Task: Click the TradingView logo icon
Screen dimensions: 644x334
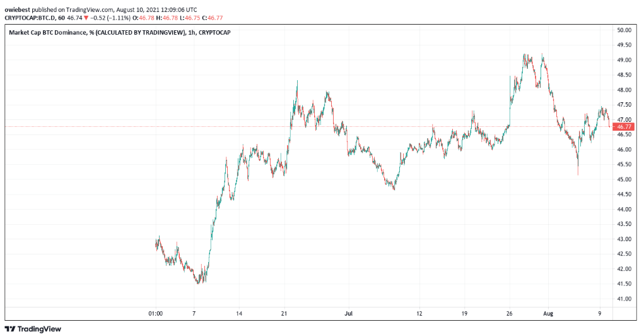Action: tap(11, 328)
